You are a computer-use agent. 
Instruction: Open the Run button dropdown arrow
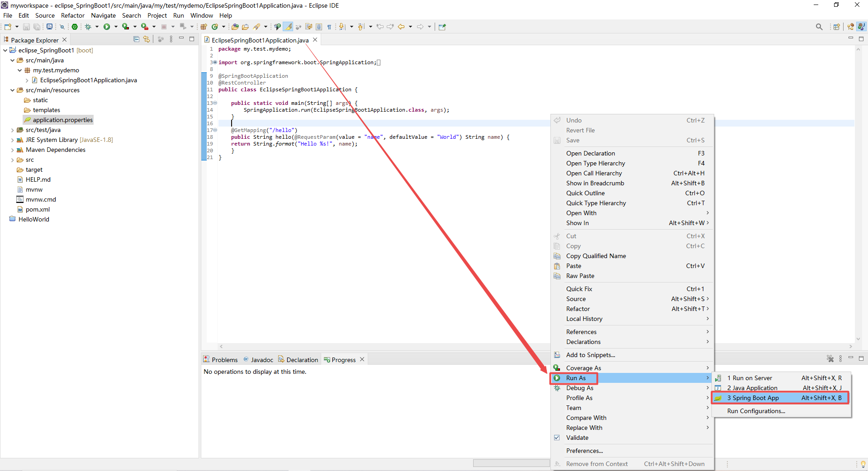pyautogui.click(x=116, y=27)
